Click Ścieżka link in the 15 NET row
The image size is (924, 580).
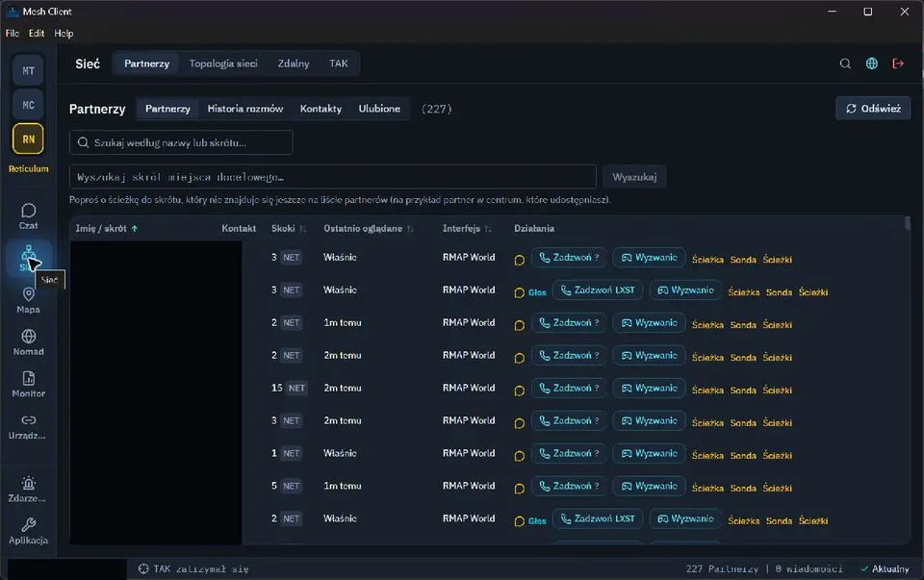pos(707,391)
